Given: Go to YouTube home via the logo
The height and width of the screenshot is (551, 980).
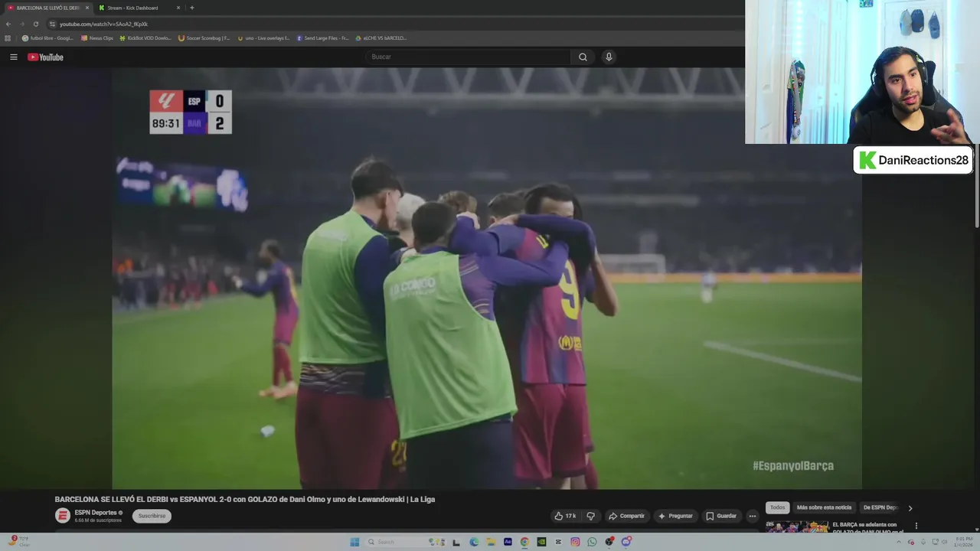Looking at the screenshot, I should (45, 57).
